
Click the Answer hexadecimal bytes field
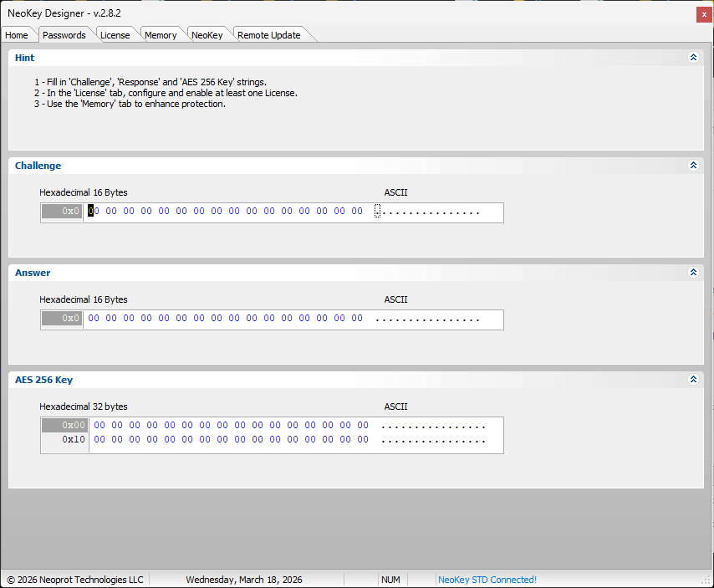226,319
